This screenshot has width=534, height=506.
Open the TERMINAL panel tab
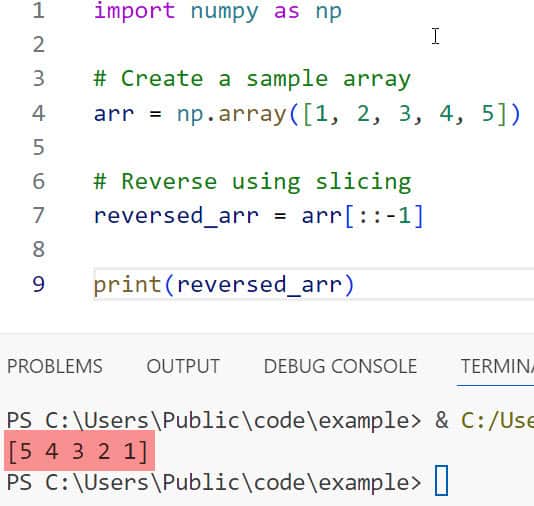[497, 366]
